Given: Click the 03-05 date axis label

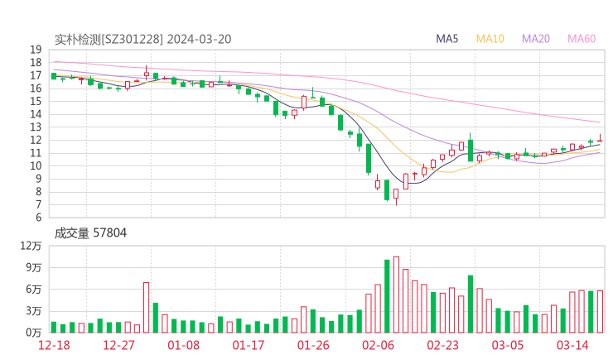Looking at the screenshot, I should pyautogui.click(x=508, y=345).
